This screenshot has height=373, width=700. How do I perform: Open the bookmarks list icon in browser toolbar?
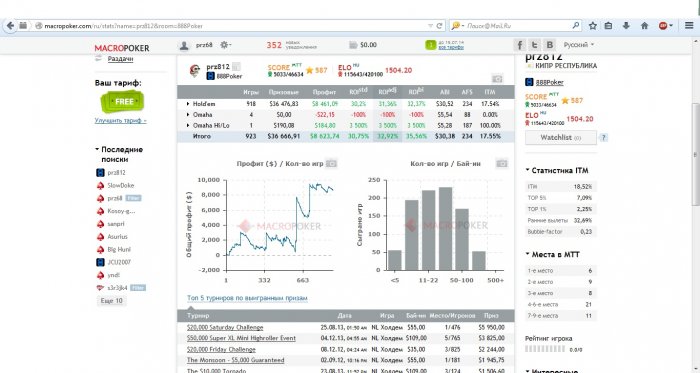click(608, 26)
